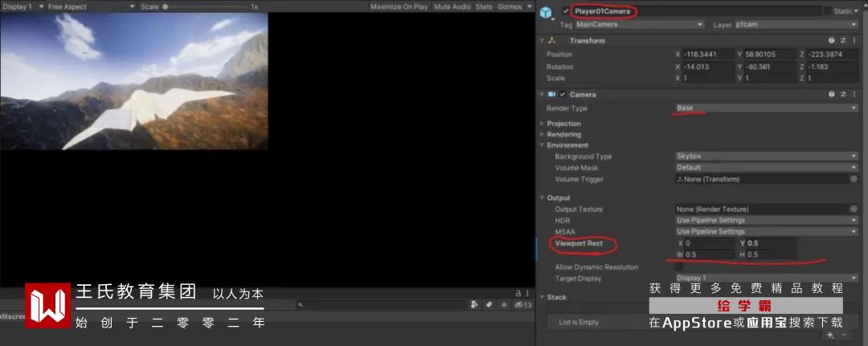Adjust the Game view Scale slider
868x346 pixels.
tap(206, 6)
